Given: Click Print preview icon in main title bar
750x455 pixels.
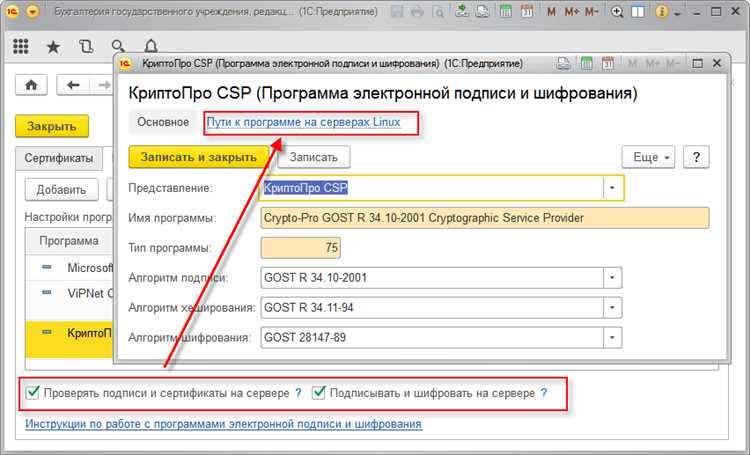Looking at the screenshot, I should (438, 11).
